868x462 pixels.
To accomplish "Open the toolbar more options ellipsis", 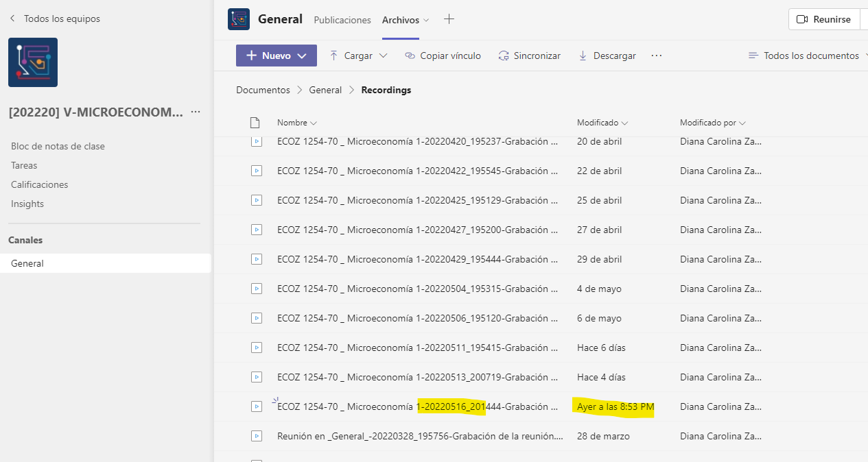I will pyautogui.click(x=657, y=56).
